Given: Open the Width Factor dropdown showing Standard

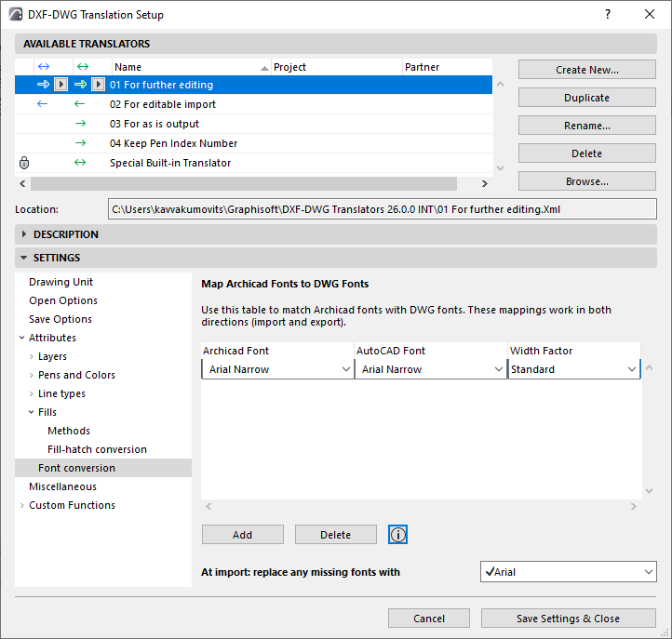Looking at the screenshot, I should [574, 369].
